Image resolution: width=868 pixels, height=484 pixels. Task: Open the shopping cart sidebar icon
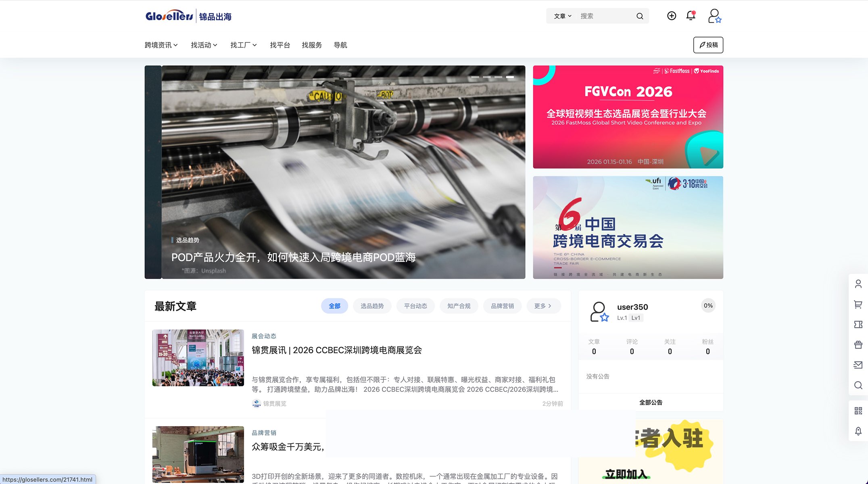[858, 304]
